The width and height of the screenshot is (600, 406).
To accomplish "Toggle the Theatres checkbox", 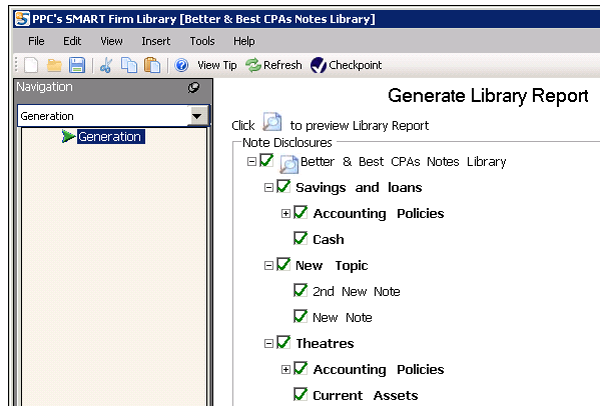I will [284, 343].
